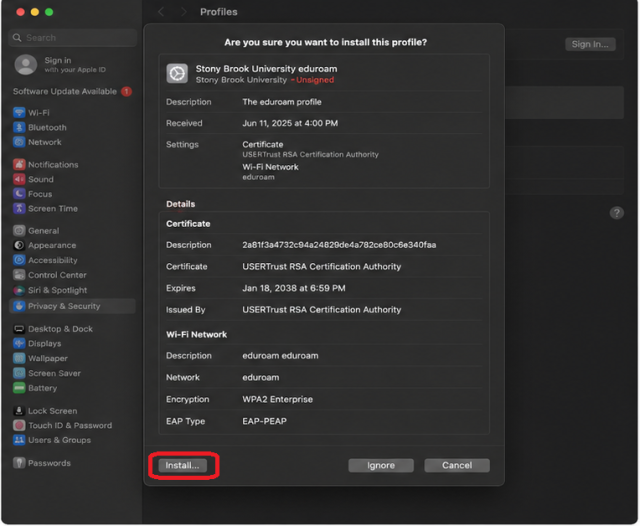Click the Apple ID avatar icon

click(26, 64)
